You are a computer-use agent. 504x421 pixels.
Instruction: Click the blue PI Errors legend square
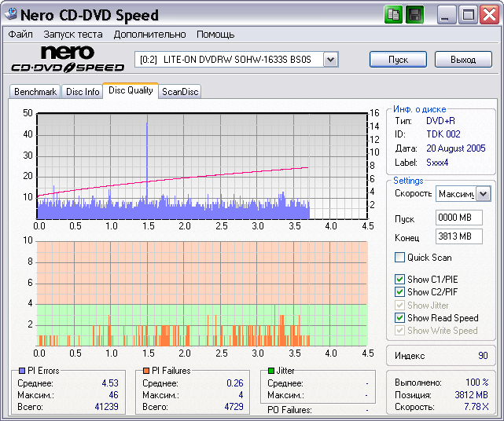[x=22, y=371]
